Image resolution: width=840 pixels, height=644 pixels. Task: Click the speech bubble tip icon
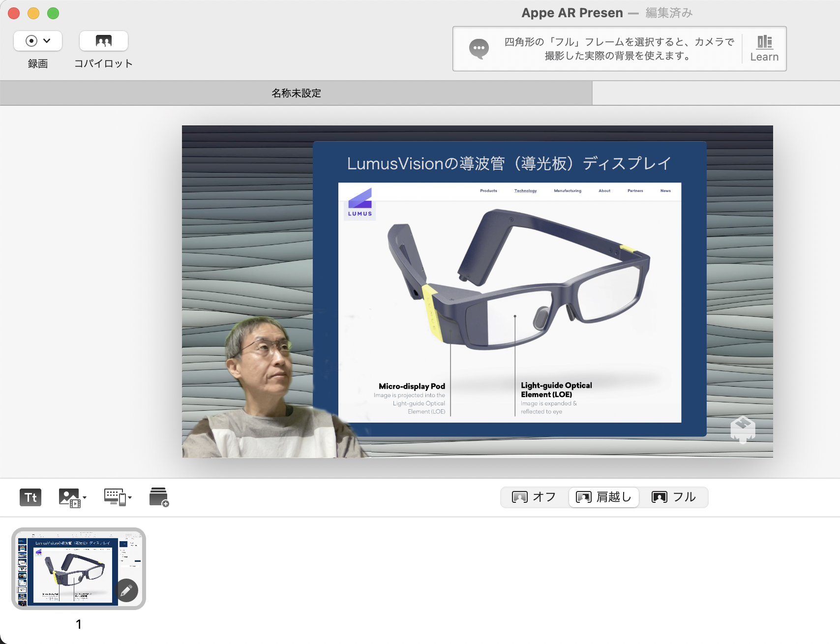click(x=479, y=49)
